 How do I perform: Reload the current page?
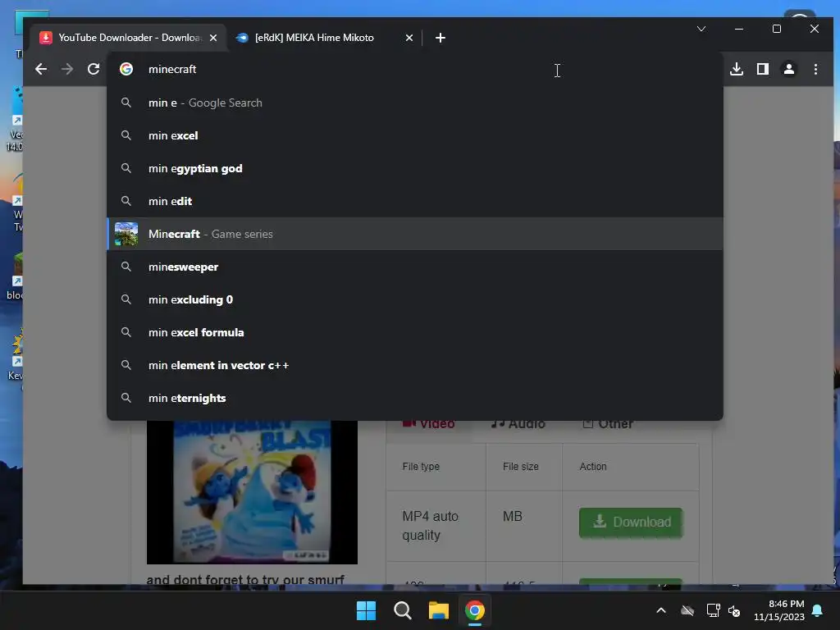tap(94, 69)
